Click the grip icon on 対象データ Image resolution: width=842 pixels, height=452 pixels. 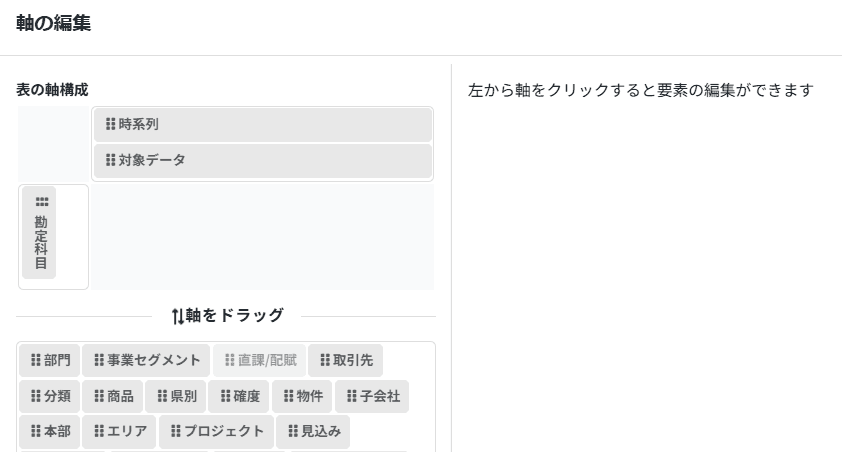point(110,160)
